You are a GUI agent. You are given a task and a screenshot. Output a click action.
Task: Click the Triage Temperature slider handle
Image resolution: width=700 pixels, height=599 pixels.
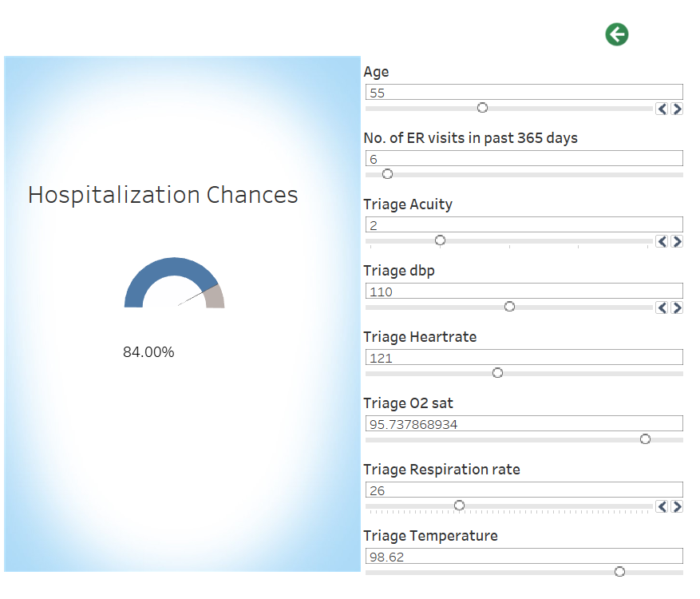pyautogui.click(x=619, y=572)
